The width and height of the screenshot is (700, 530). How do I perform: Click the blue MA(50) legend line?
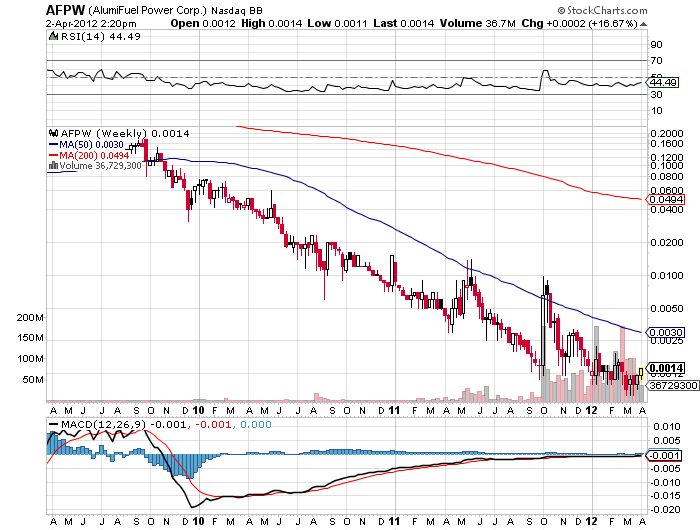coord(54,144)
